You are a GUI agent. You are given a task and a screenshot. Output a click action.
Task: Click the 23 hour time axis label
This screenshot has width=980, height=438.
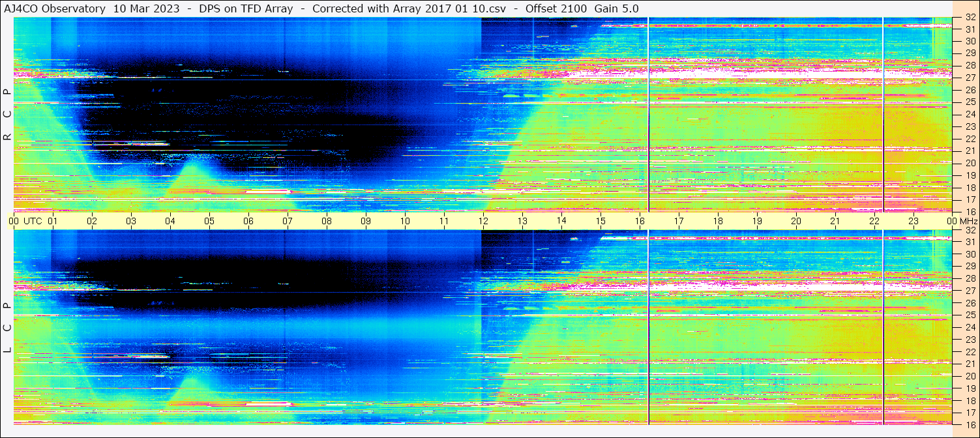coord(913,221)
